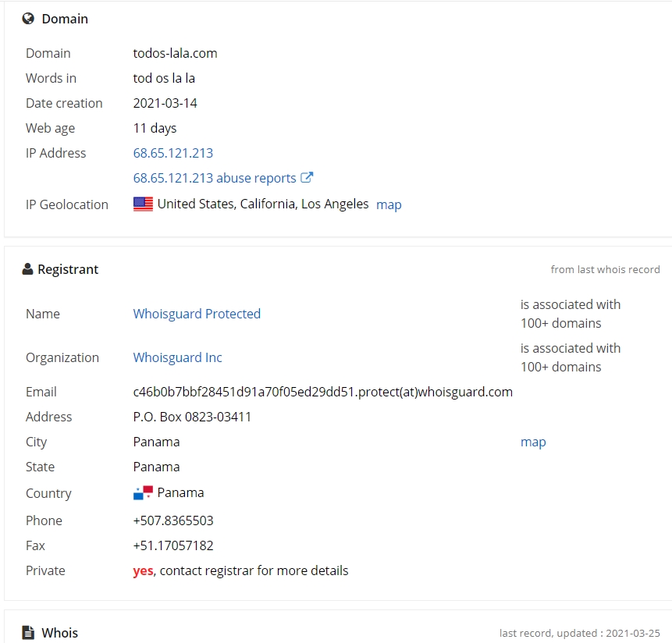Screen dimensions: 672x643
Task: Open the 68.65.121.213 abuse reports link
Action: pyautogui.click(x=215, y=178)
